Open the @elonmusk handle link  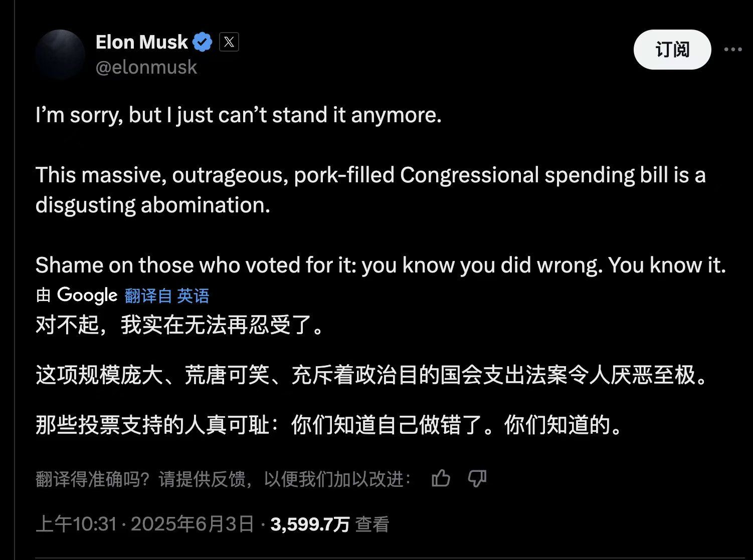point(146,67)
